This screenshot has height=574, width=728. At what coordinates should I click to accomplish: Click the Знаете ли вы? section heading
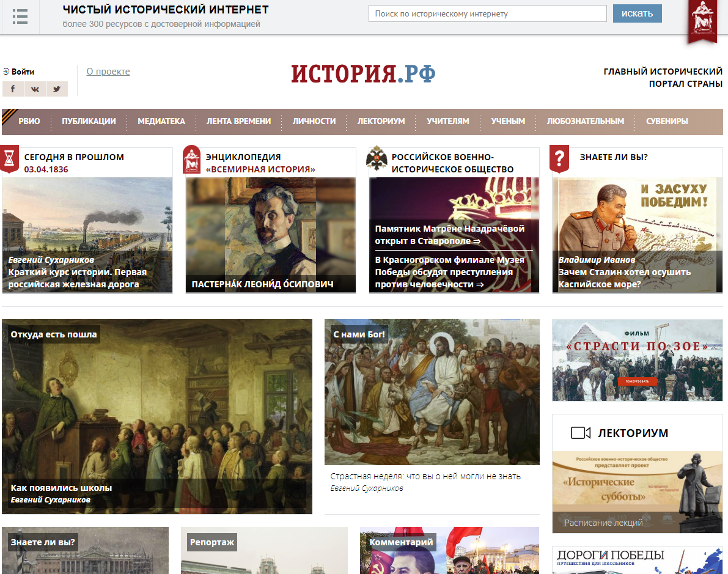point(613,157)
